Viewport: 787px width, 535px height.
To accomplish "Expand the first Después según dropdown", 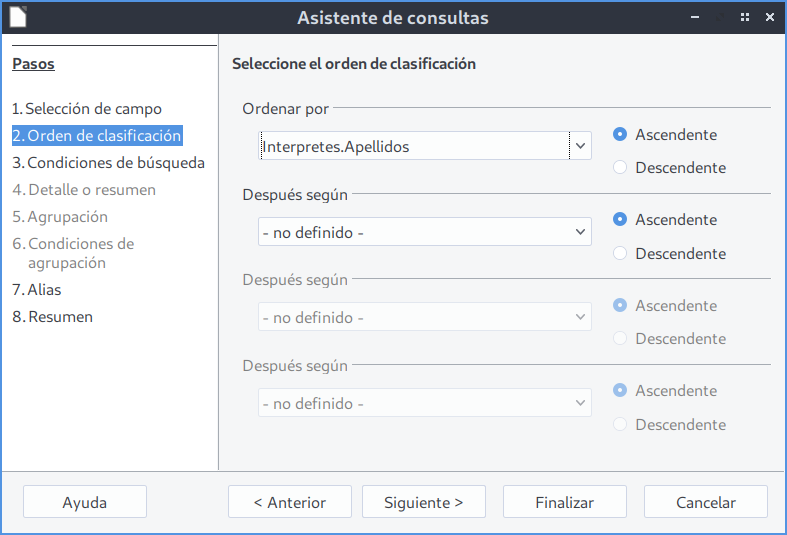I will click(580, 232).
